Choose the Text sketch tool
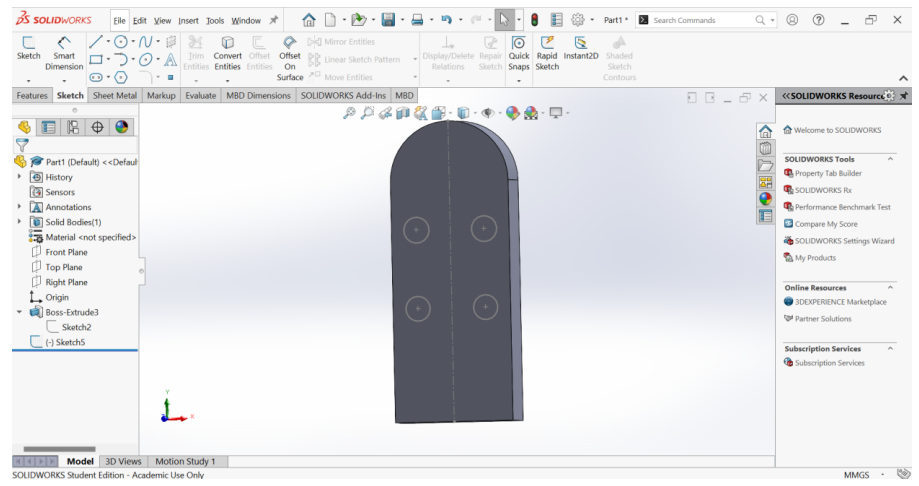Screen dimensions: 919x486 pyautogui.click(x=171, y=59)
